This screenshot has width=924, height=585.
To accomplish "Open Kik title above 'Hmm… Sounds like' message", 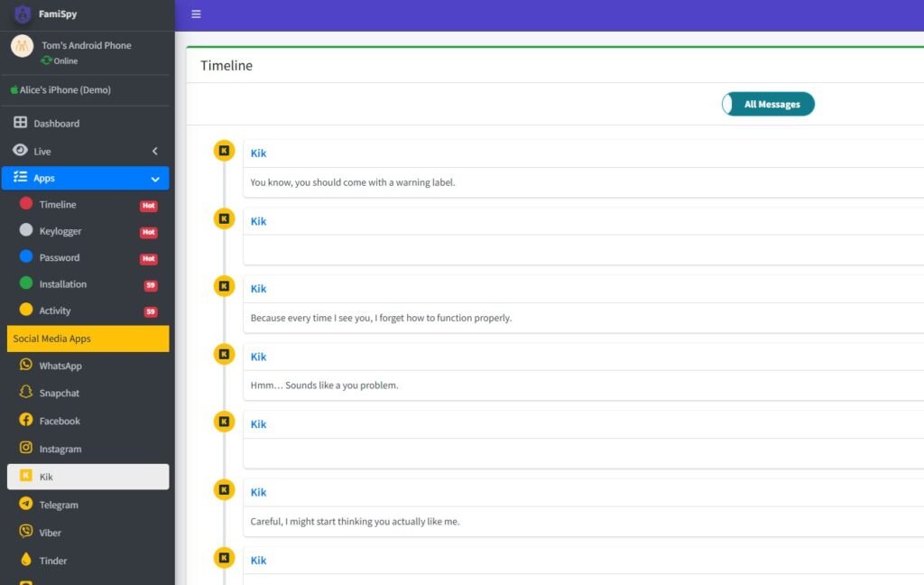I will coord(258,357).
